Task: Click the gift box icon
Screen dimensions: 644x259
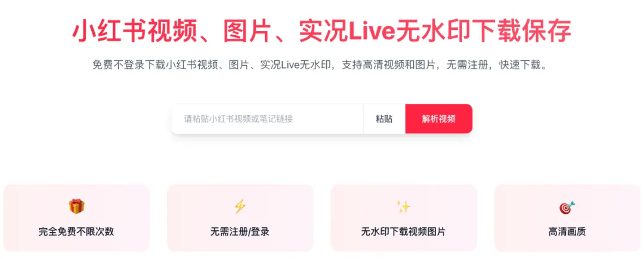Action: pos(76,206)
